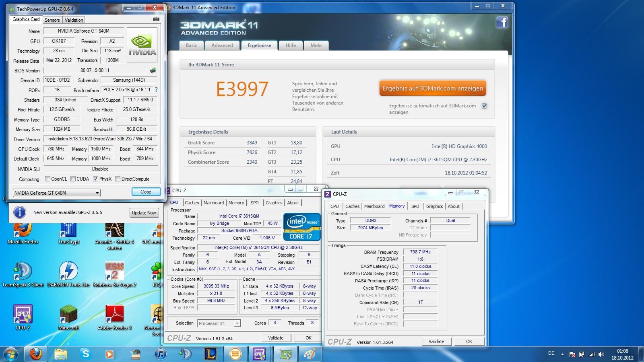Click the E3997 score text
Screen dimensions: 644x362
(x=242, y=89)
